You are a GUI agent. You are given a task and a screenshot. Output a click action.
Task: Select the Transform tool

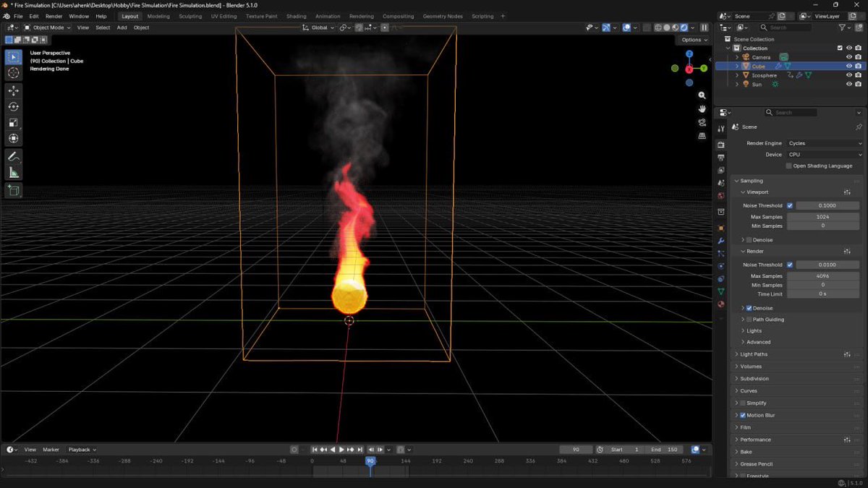(14, 138)
